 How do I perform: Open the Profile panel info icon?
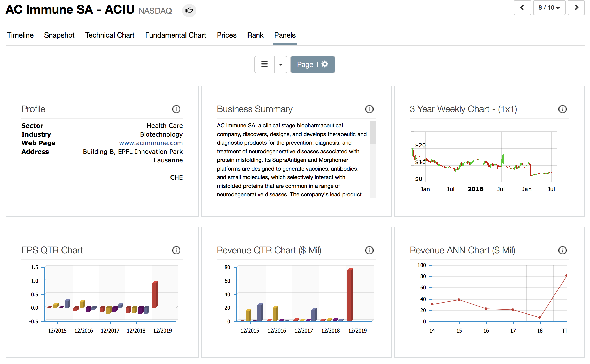[176, 109]
